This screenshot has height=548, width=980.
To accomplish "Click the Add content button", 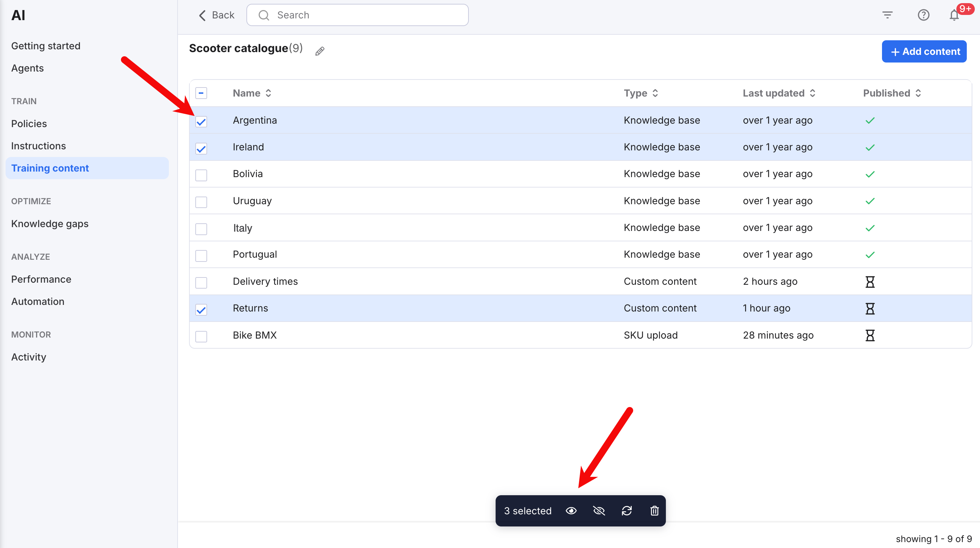I will pyautogui.click(x=924, y=51).
